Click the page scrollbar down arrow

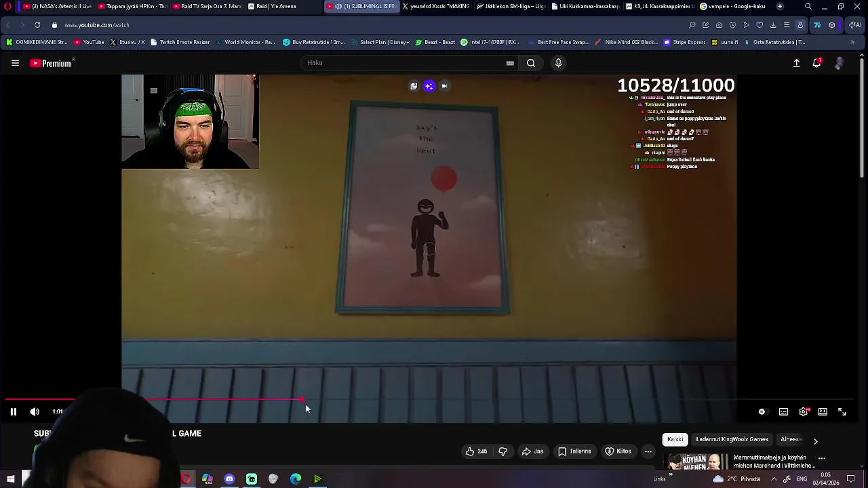[863, 466]
